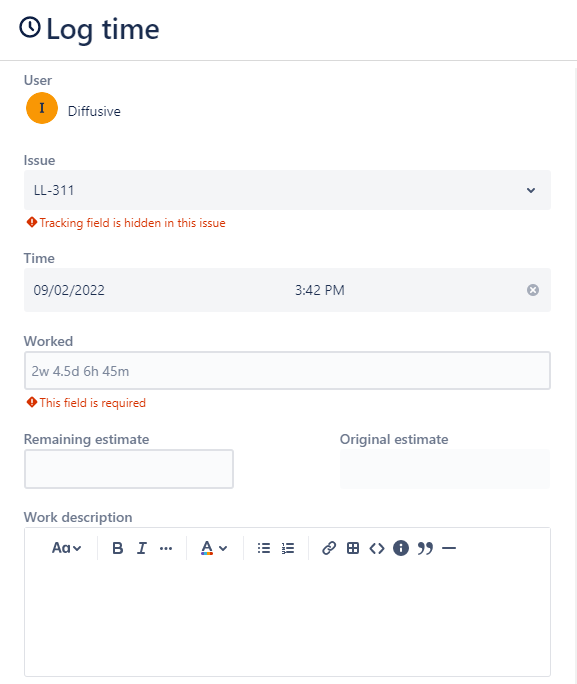Focus the Remaining estimate field

click(129, 469)
